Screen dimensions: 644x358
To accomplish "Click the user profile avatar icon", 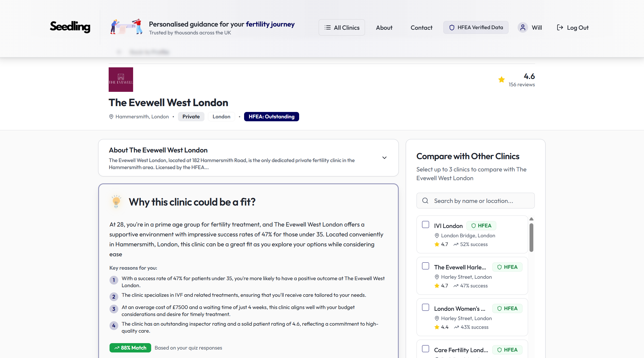I will (x=523, y=27).
